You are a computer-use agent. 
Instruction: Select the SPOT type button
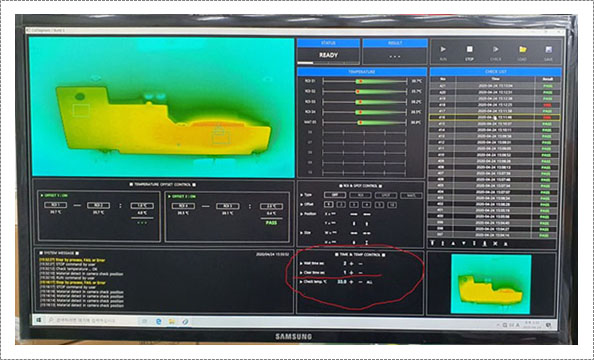[386, 195]
